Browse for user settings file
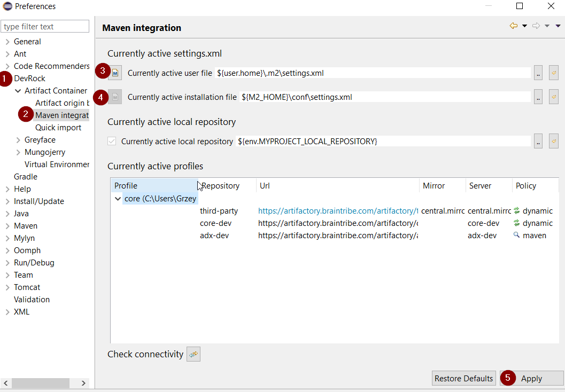This screenshot has width=565, height=392. (538, 73)
